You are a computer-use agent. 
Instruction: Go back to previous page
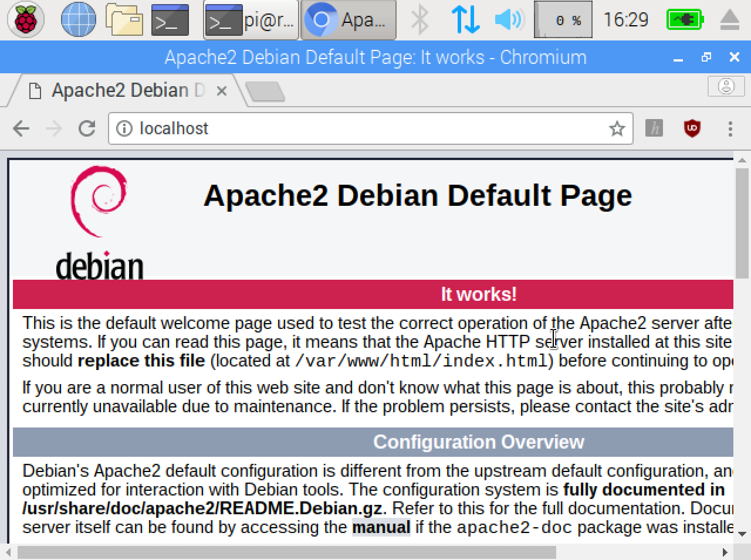pos(21,128)
